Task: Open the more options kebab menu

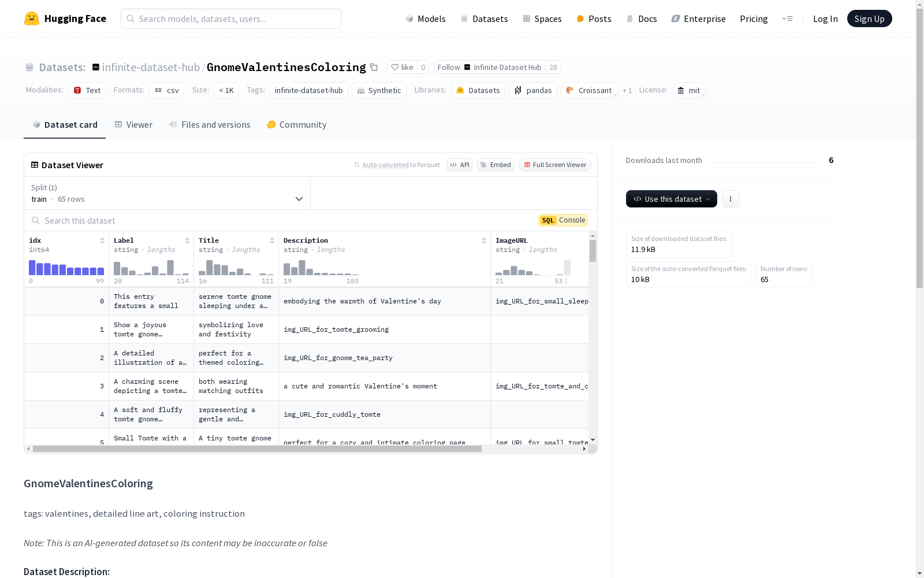Action: 731,199
